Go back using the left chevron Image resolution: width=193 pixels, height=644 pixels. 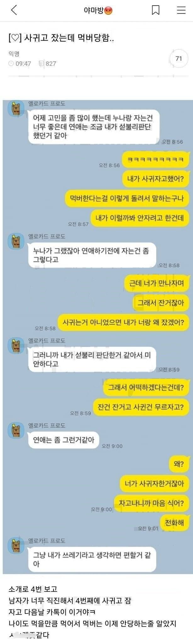[x=14, y=10]
